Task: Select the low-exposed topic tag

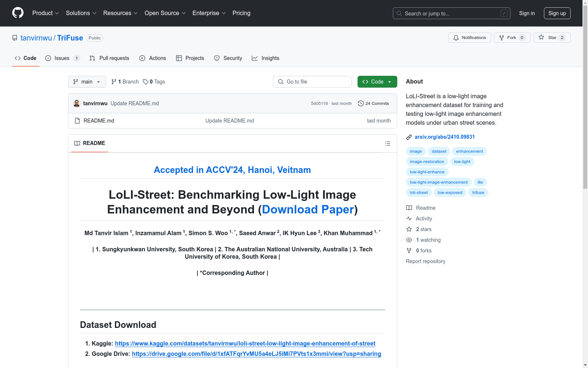Action: click(450, 192)
